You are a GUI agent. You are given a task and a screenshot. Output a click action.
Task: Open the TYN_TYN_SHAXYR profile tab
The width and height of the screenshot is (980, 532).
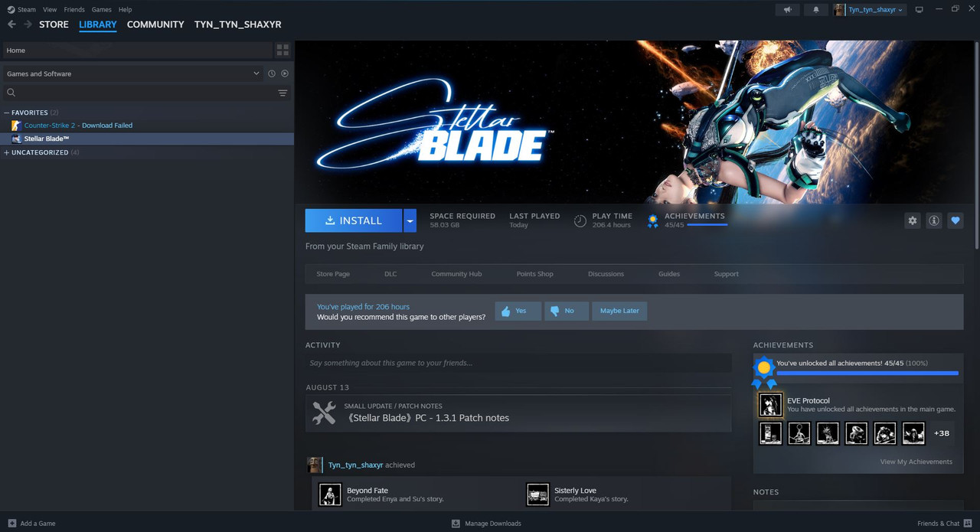238,24
